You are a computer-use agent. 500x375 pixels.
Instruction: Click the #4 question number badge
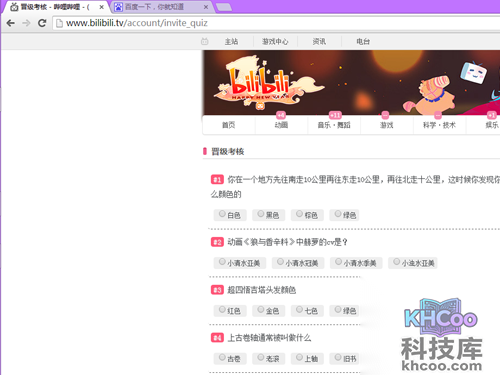(217, 338)
